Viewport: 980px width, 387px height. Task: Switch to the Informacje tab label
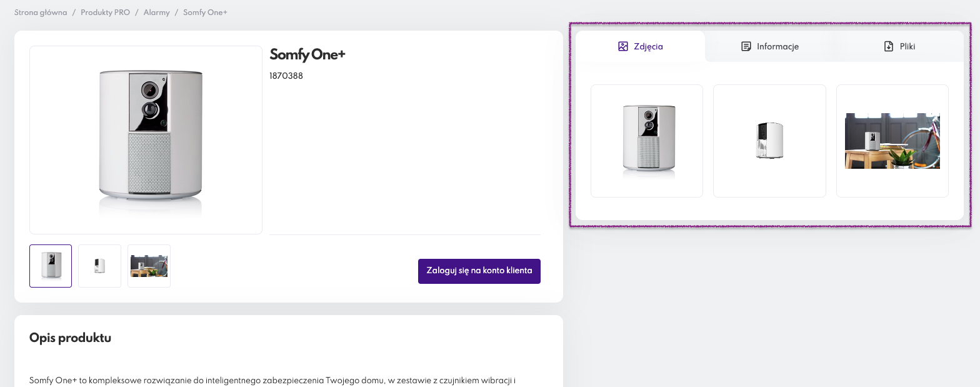pyautogui.click(x=777, y=46)
